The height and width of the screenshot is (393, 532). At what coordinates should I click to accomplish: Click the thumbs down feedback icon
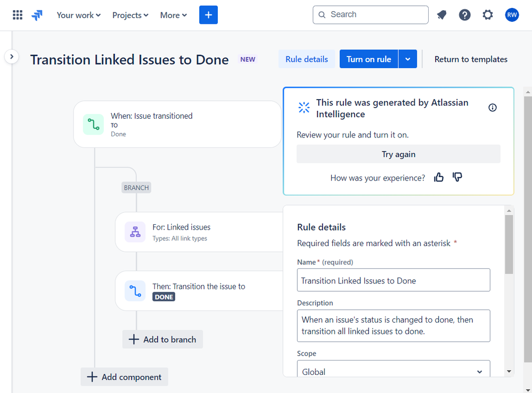(457, 177)
